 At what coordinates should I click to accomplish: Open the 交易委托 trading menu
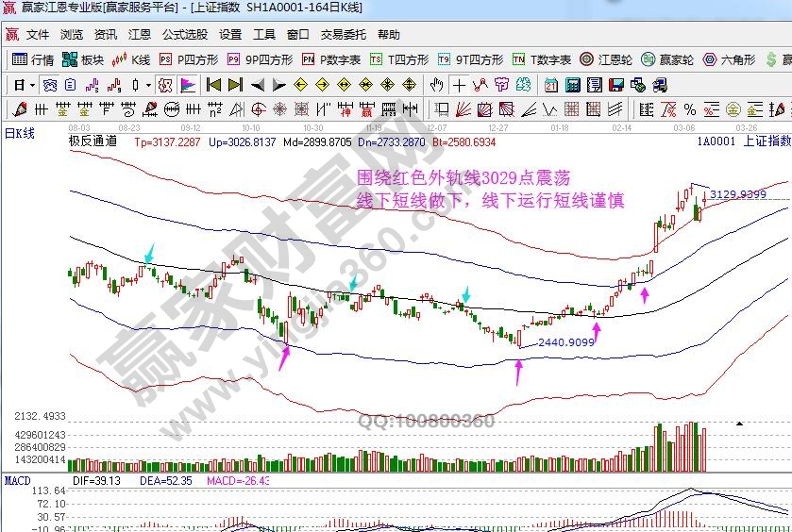343,35
